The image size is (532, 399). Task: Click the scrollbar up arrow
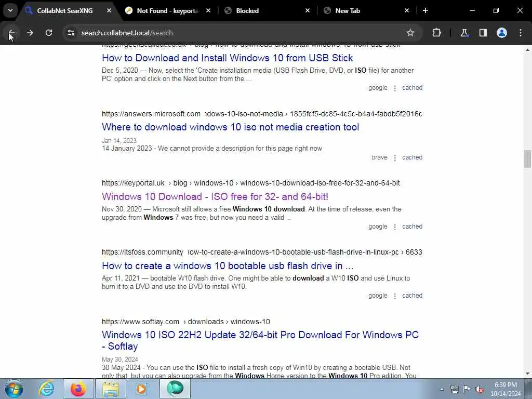pyautogui.click(x=527, y=50)
